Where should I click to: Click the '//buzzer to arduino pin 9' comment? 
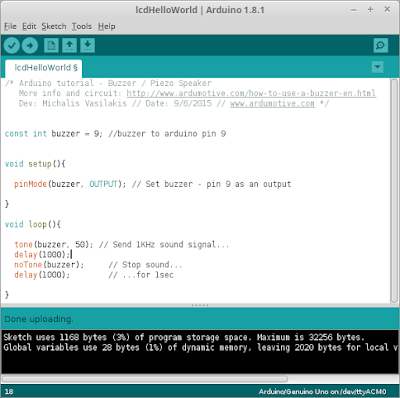point(167,134)
